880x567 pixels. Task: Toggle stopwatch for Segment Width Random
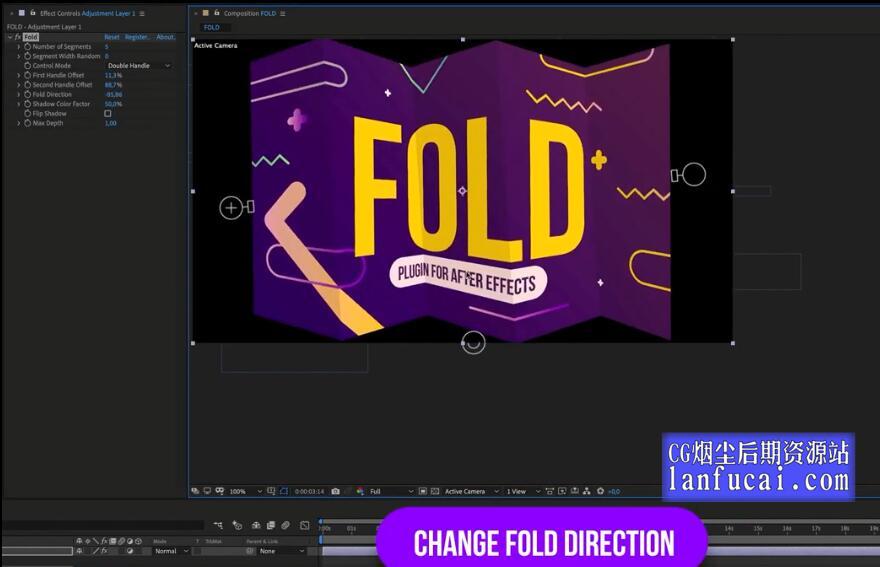tap(28, 56)
